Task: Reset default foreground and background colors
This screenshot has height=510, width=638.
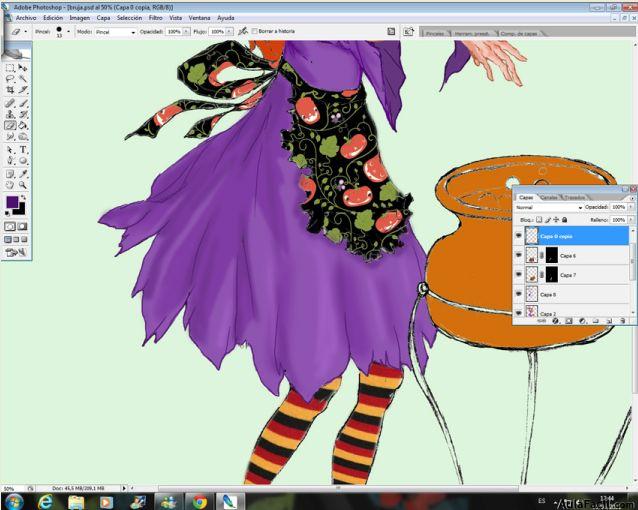Action: tap(8, 213)
